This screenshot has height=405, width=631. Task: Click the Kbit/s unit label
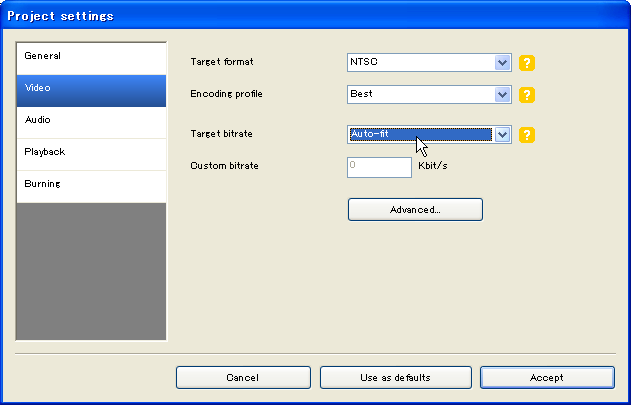(432, 165)
